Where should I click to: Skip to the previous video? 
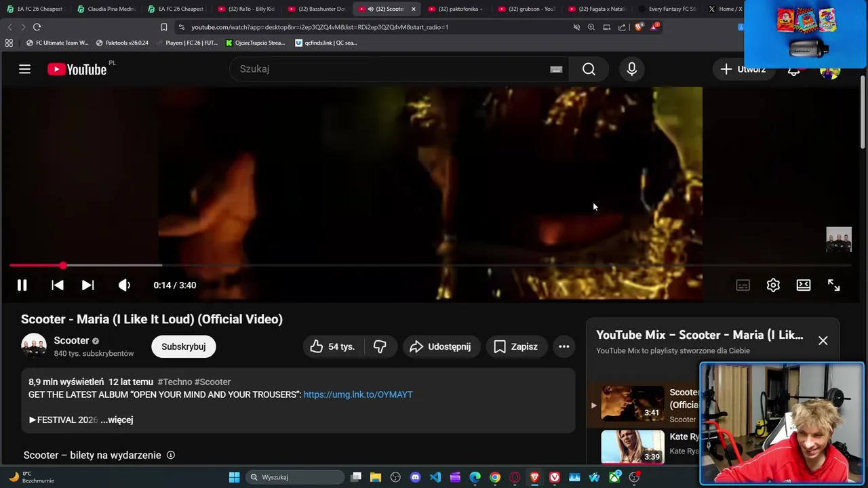point(58,285)
